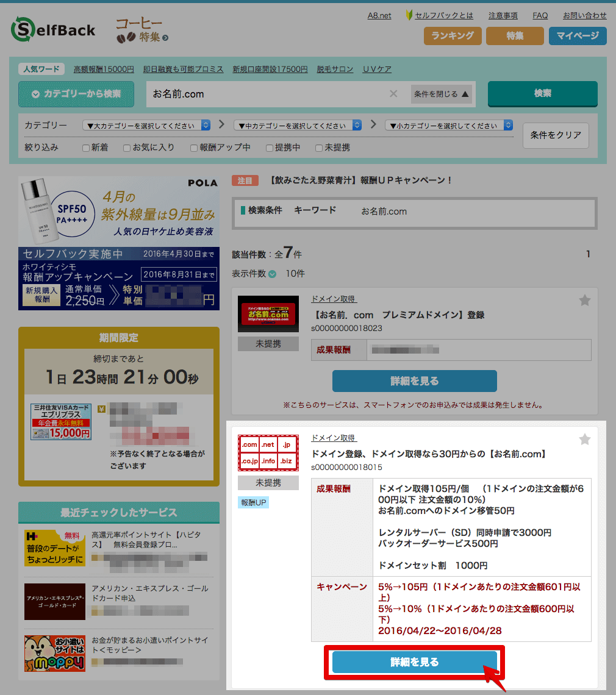Viewport: 616px width, 695px height.
Task: Click popular word 脱毛サロン
Action: [335, 69]
